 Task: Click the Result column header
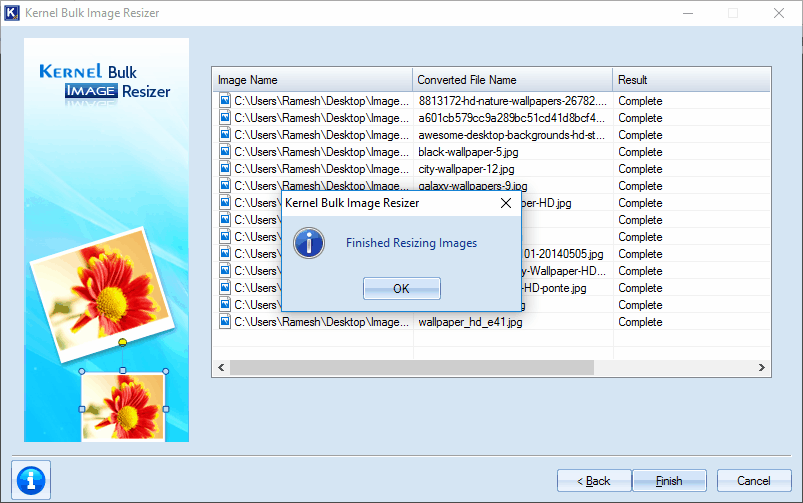tap(691, 80)
